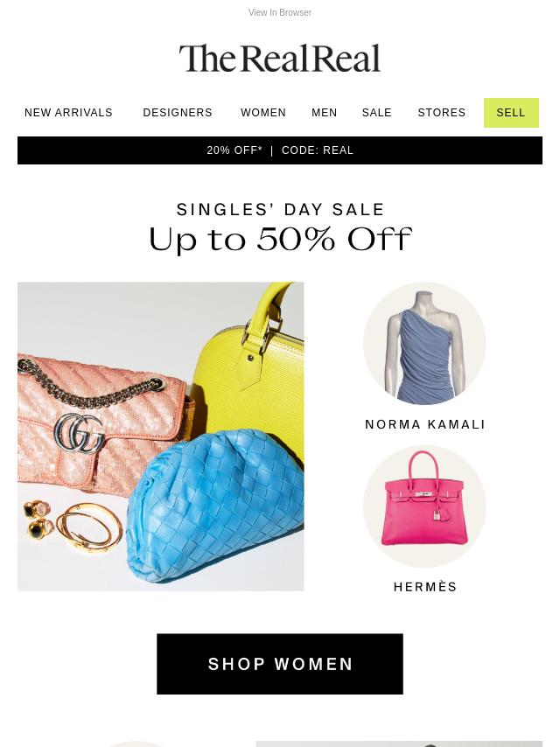This screenshot has height=747, width=560.
Task: Open the handbags hero image
Action: click(x=161, y=436)
